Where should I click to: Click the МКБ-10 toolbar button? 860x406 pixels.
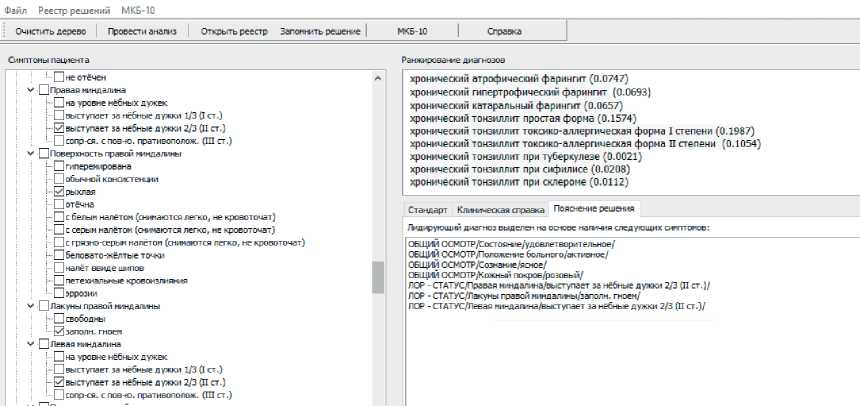click(x=412, y=31)
